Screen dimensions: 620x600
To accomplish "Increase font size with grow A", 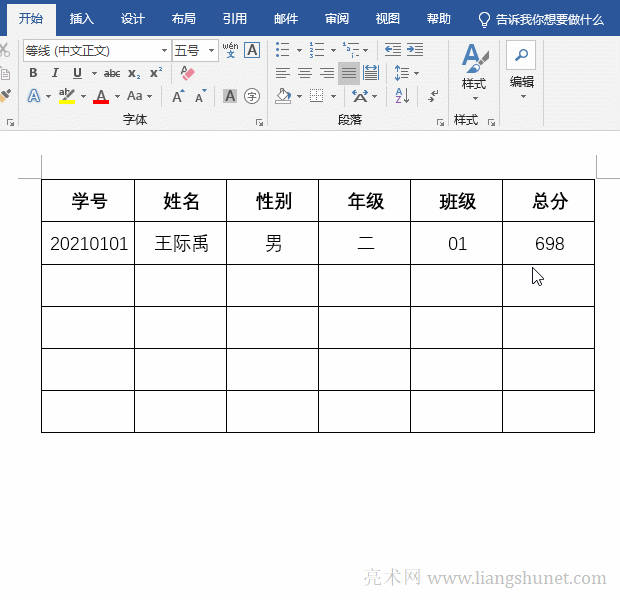I will point(178,96).
